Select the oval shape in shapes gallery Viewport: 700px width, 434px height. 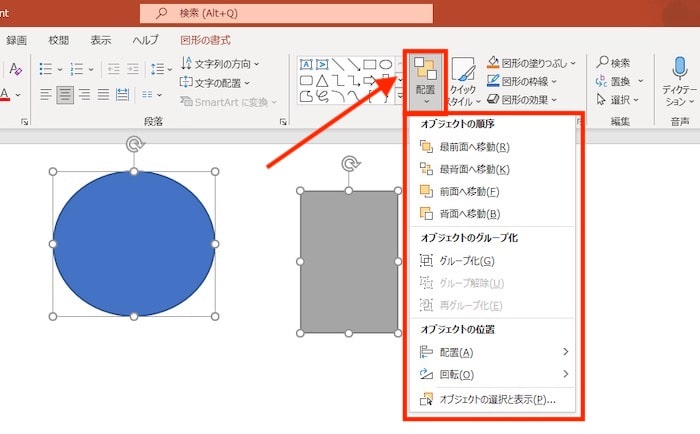click(385, 63)
